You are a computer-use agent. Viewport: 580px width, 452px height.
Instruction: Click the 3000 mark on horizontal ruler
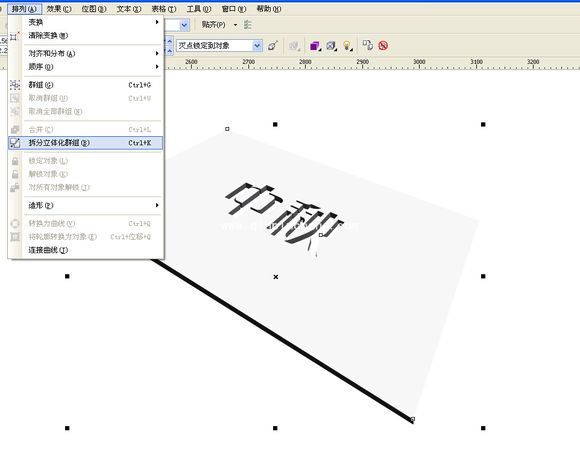click(419, 62)
